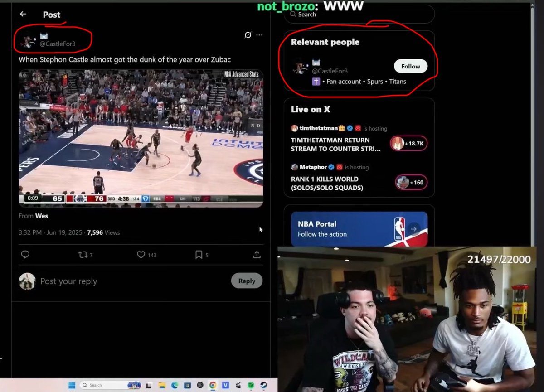Viewport: 544px width, 392px height.
Task: Click the Reply button
Action: pos(247,281)
